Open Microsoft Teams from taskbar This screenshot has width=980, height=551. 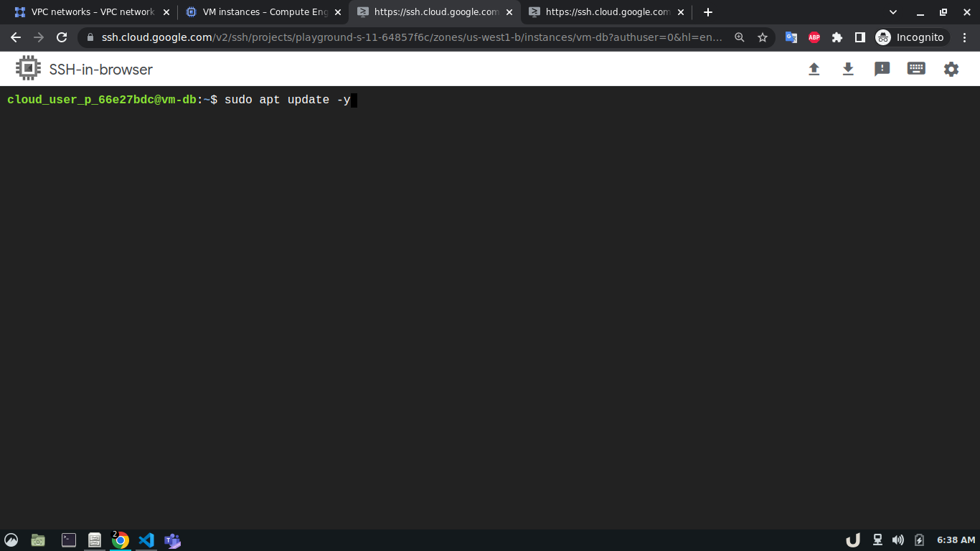point(172,540)
